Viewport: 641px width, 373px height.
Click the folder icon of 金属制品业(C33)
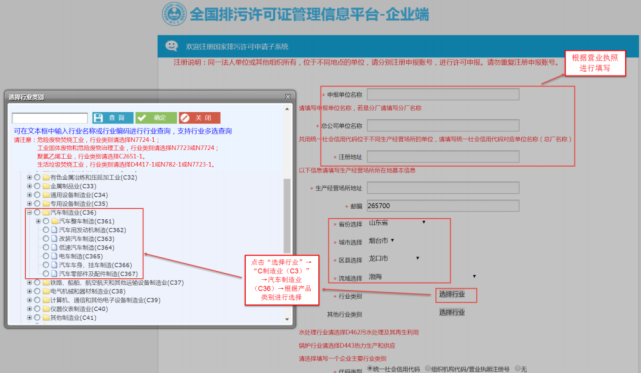tap(46, 186)
